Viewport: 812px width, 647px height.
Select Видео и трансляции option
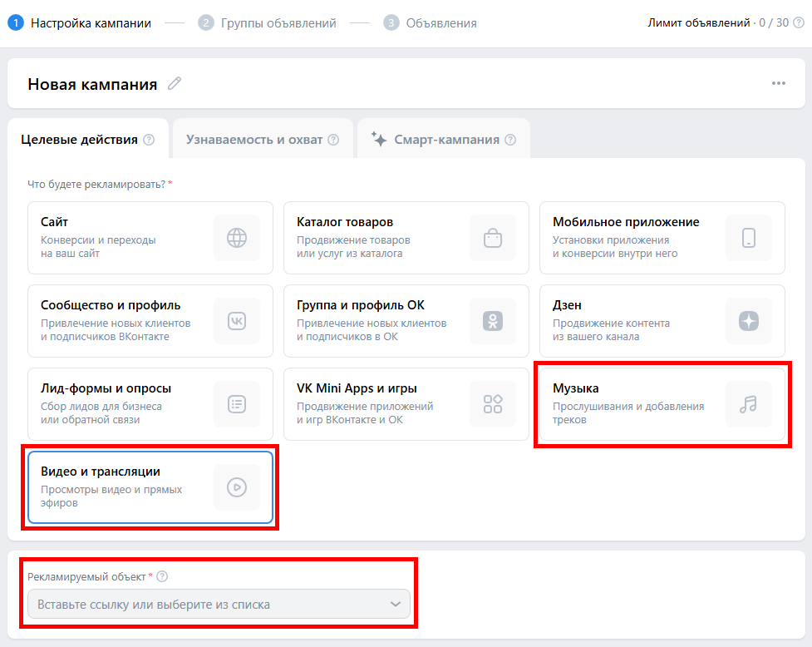[150, 487]
